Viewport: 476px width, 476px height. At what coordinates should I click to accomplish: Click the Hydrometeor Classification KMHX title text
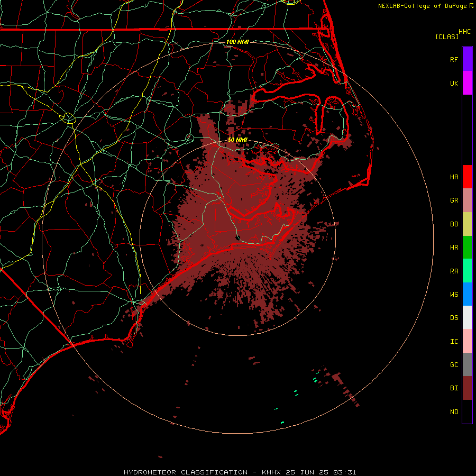[240, 472]
